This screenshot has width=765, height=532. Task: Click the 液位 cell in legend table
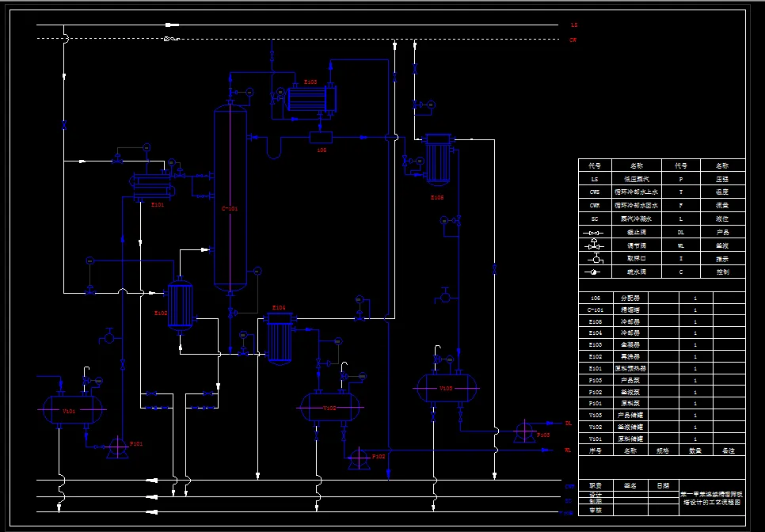click(722, 219)
